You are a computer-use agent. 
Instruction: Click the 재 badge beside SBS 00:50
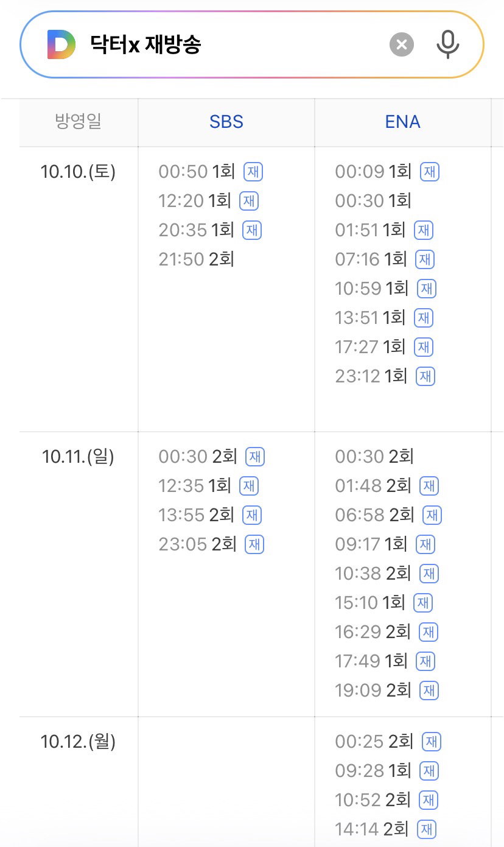253,172
